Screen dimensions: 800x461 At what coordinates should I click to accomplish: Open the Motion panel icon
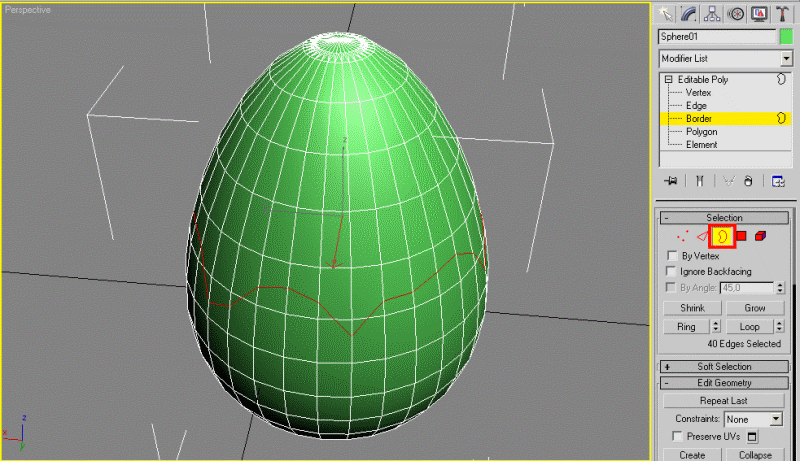click(736, 14)
